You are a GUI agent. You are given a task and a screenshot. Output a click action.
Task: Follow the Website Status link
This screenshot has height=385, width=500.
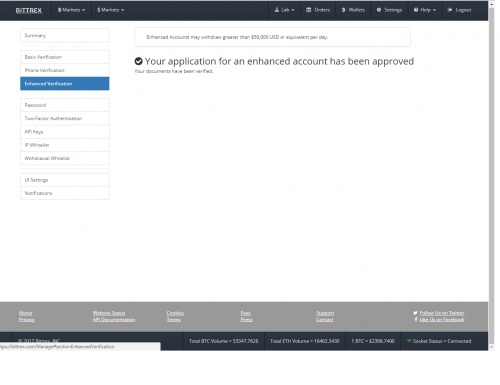point(109,313)
